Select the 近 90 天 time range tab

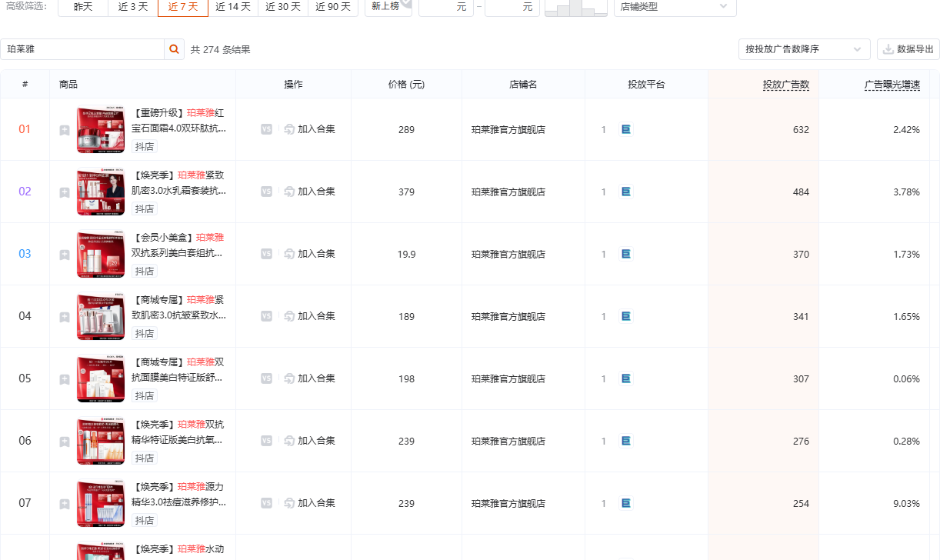click(x=332, y=6)
